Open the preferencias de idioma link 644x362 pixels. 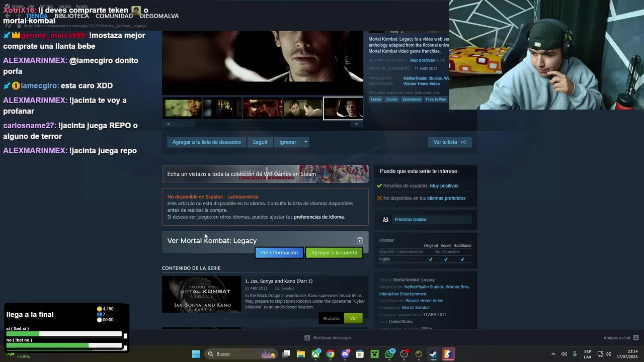(319, 217)
